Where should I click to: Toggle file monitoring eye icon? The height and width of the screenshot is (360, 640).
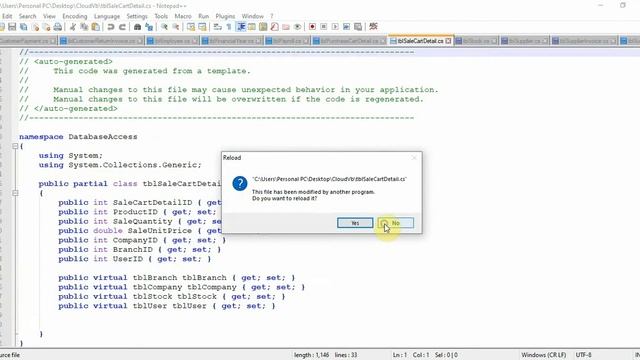[x=298, y=27]
